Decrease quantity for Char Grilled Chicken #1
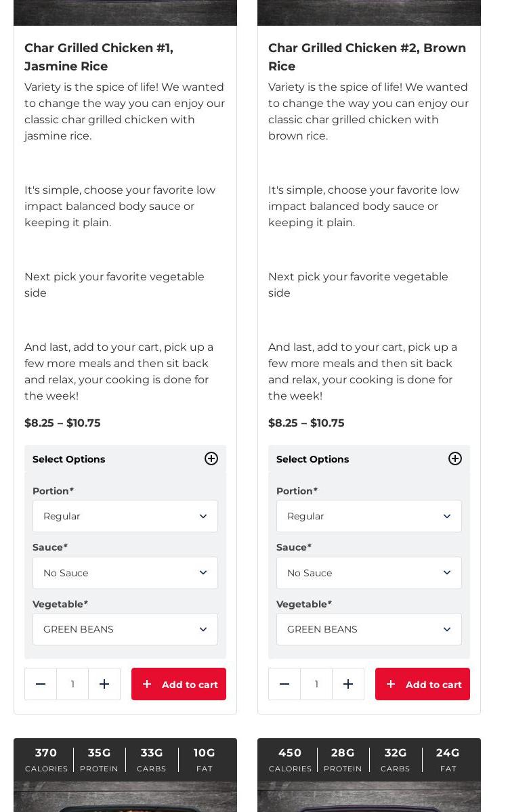The width and height of the screenshot is (508, 812). pyautogui.click(x=41, y=684)
